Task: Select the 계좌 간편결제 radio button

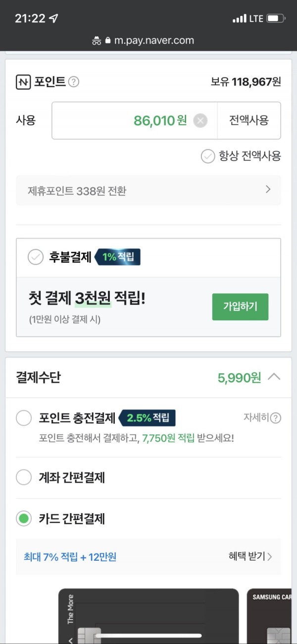Action: coord(24,477)
